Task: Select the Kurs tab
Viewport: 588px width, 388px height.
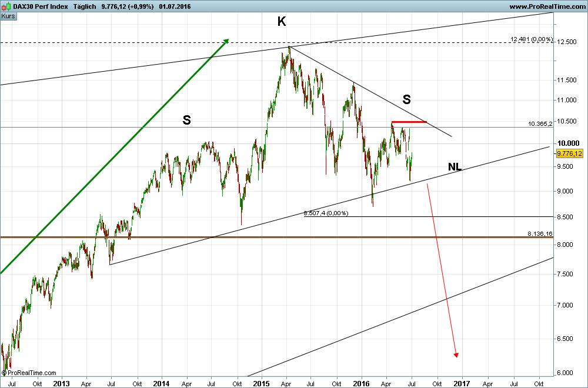Action: (8, 16)
